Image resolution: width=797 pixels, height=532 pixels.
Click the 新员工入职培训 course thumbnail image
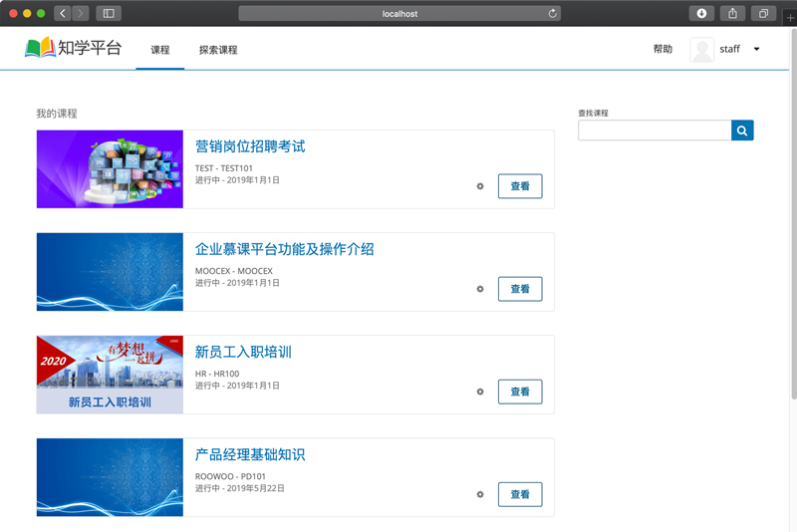point(110,375)
